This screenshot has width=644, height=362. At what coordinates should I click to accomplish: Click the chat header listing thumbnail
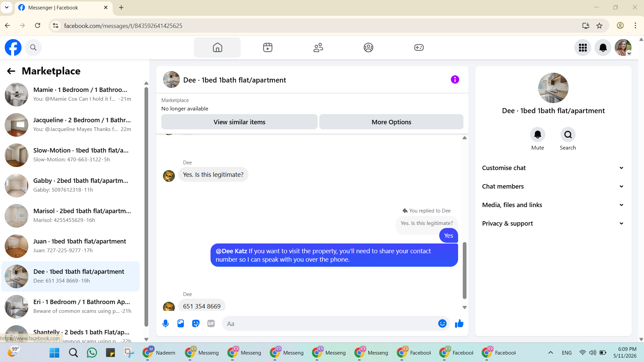[171, 79]
